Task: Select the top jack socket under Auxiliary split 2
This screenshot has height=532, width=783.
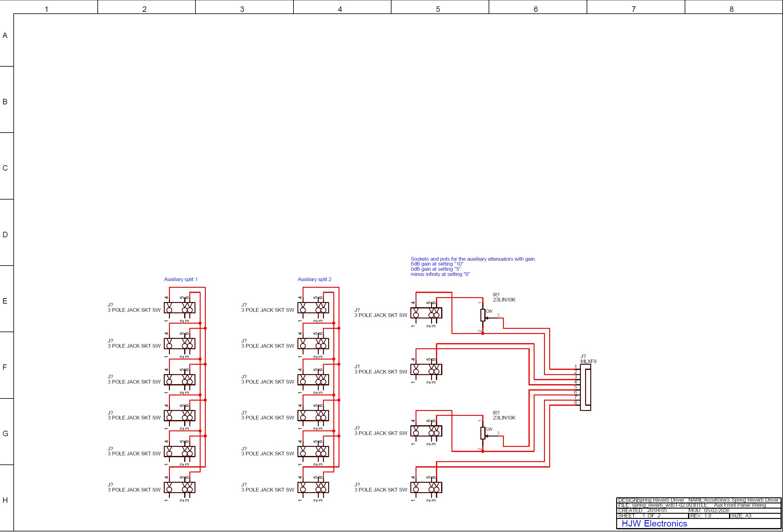Action: 313,308
